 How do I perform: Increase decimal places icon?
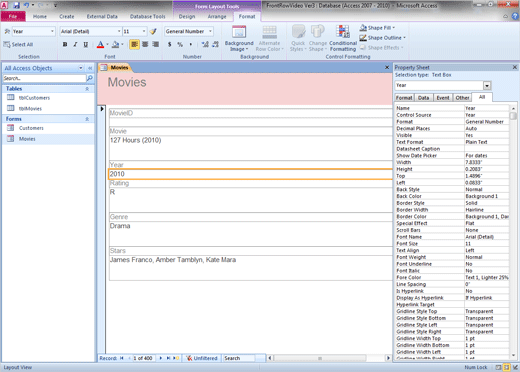pyautogui.click(x=205, y=44)
